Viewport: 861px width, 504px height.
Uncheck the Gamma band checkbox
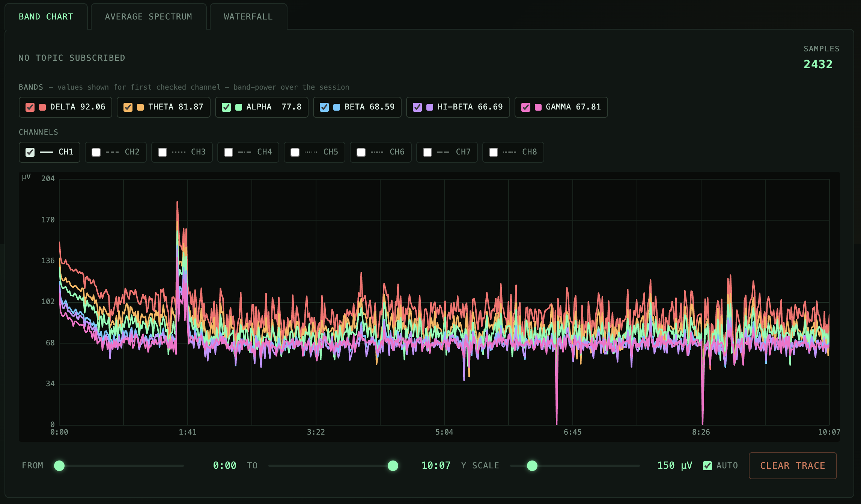[x=526, y=107]
